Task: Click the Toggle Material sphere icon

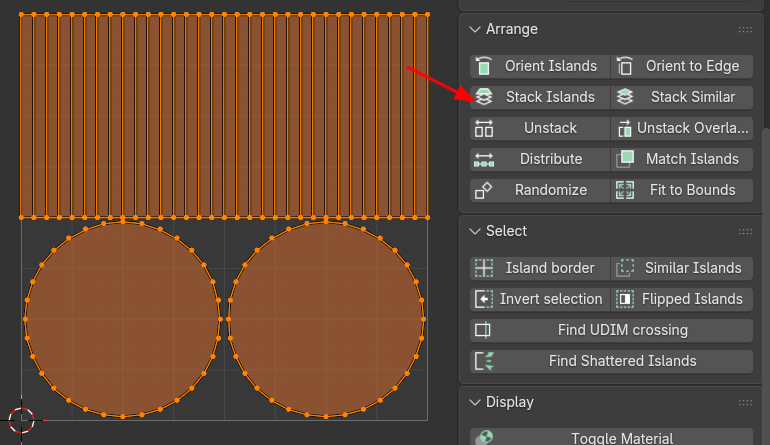Action: point(484,437)
